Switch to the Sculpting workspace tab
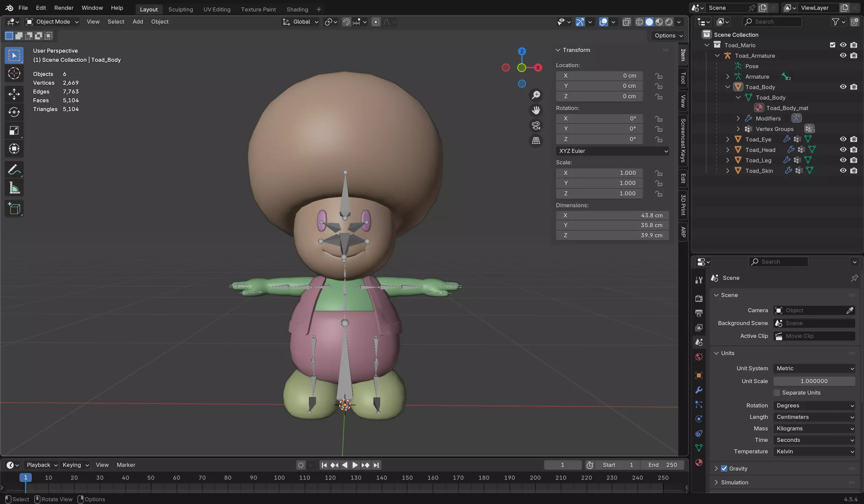Image resolution: width=864 pixels, height=504 pixels. click(x=180, y=9)
